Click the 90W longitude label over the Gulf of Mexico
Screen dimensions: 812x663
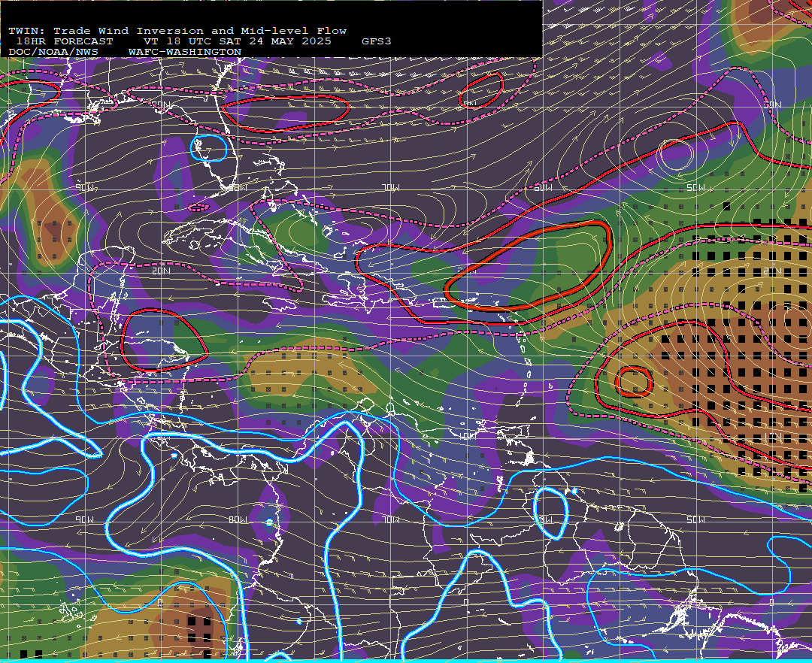pos(85,187)
